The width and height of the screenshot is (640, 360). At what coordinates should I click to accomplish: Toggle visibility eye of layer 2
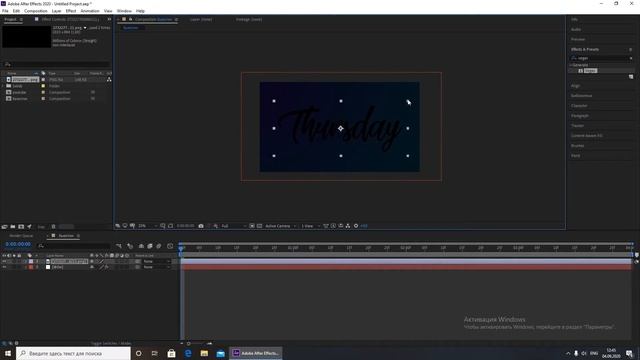coord(4,267)
